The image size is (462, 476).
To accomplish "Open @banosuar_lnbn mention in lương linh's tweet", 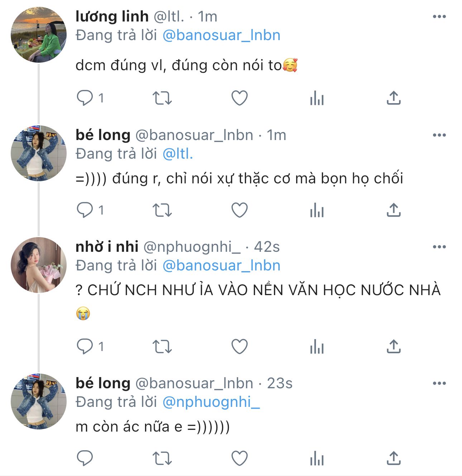I will (221, 35).
